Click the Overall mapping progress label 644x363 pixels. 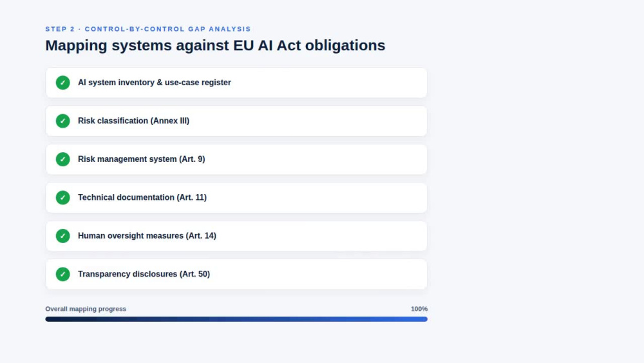86,309
